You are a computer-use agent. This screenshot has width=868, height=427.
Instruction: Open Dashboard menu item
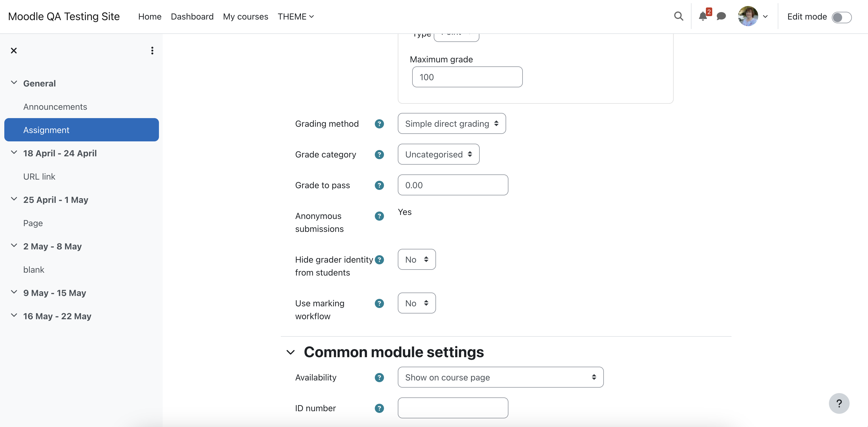tap(192, 16)
